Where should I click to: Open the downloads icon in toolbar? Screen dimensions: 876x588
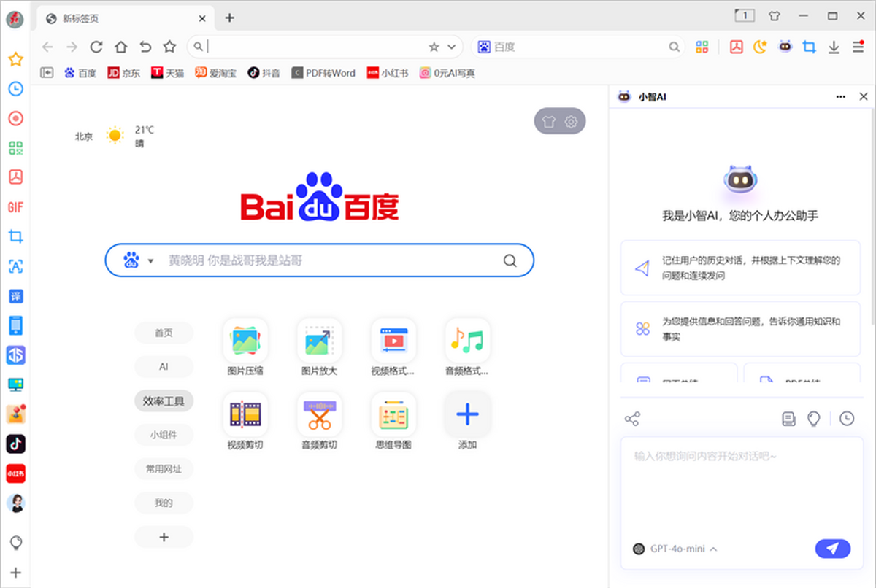834,47
